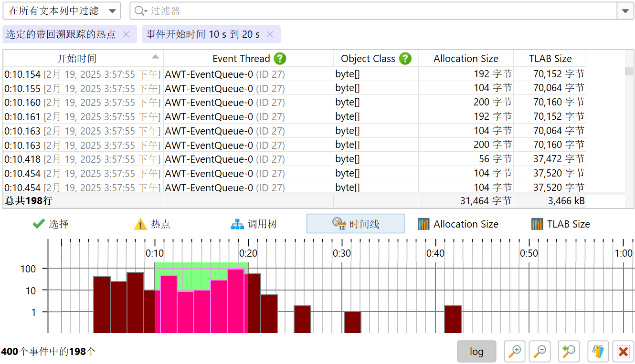Viewport: 635px width, 364px height.
Task: Remove the selected hotspot backtrace filter tag
Action: click(126, 34)
